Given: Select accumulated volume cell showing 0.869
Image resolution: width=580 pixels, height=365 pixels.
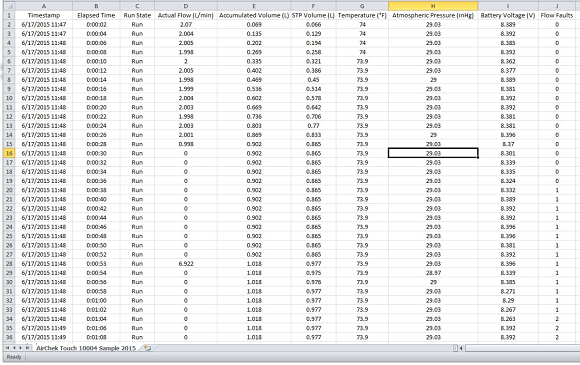Looking at the screenshot, I should pos(254,135).
